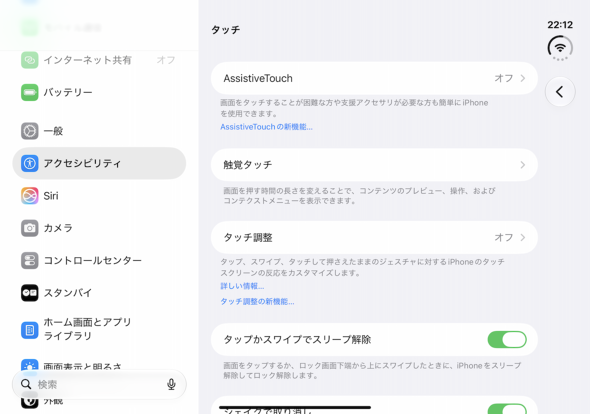Viewport: 590px width, 414px height.
Task: Tap オフ value on タッチ調整 row
Action: 504,237
